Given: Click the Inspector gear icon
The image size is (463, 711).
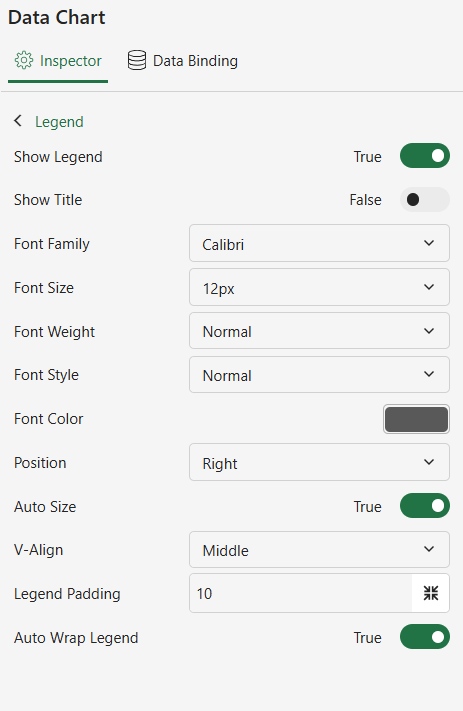Looking at the screenshot, I should [x=24, y=60].
